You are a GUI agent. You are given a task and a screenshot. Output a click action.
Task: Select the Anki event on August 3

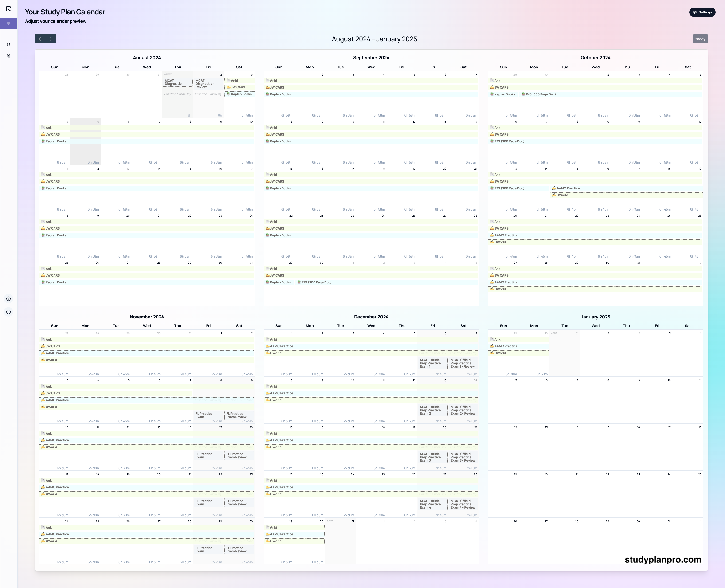(239, 81)
